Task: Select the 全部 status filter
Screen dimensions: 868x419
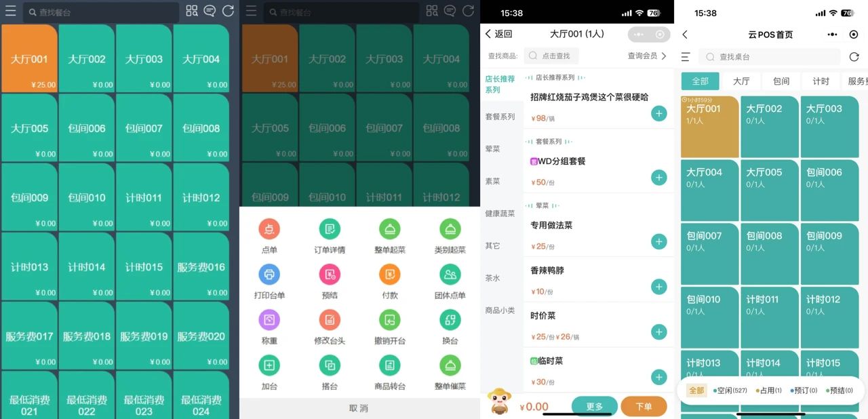Action: pyautogui.click(x=696, y=391)
